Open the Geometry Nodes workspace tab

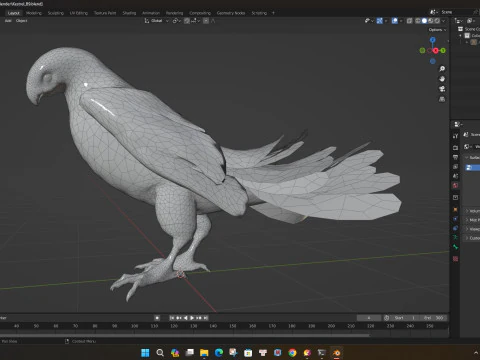coord(231,13)
